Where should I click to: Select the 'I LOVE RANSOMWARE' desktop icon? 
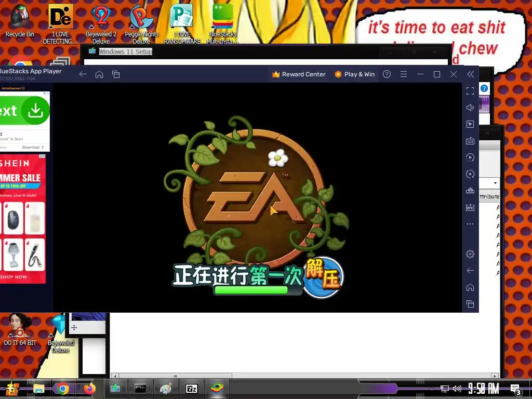182,24
